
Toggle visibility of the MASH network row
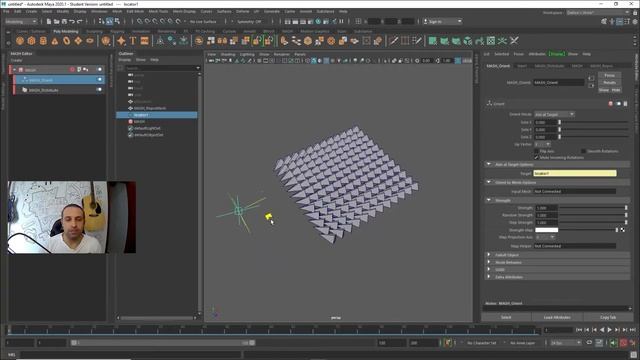pos(99,70)
